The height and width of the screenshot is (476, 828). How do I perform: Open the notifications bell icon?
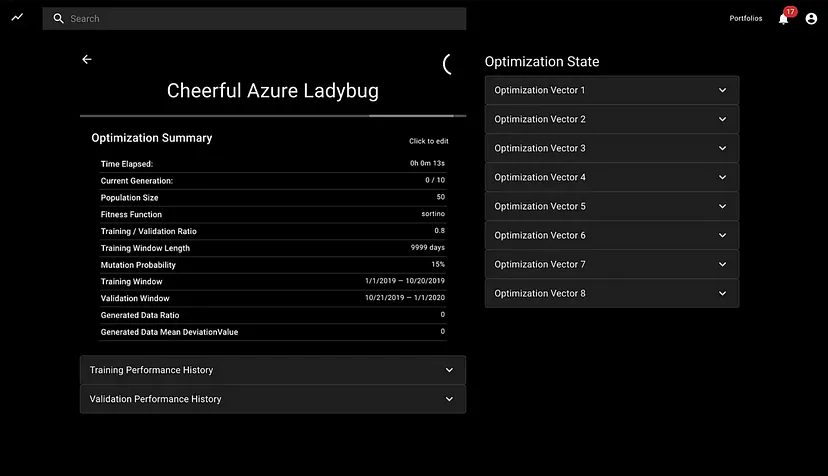click(783, 19)
